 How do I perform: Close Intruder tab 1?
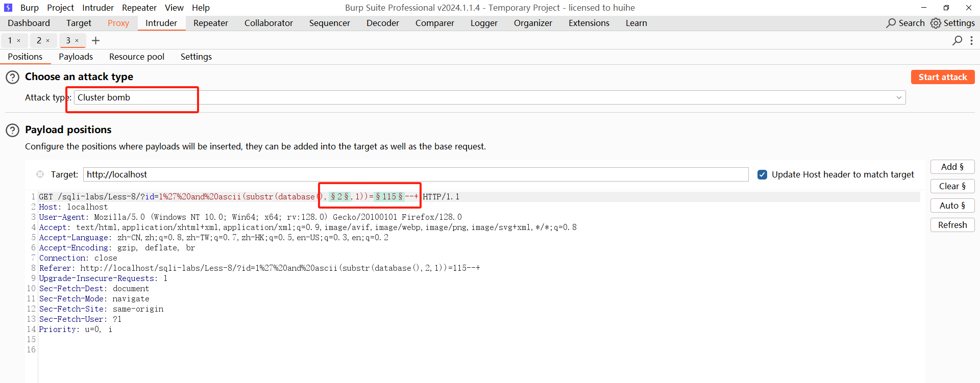[x=19, y=41]
